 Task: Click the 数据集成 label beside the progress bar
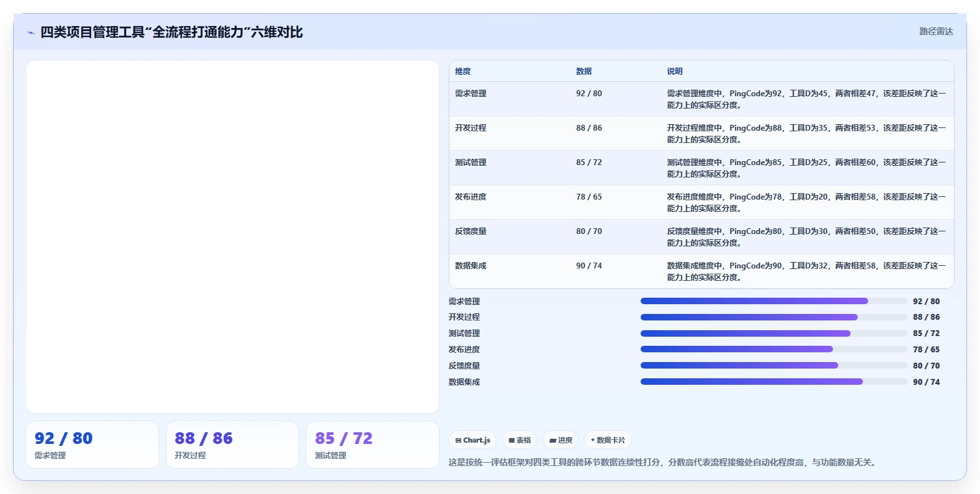click(464, 382)
